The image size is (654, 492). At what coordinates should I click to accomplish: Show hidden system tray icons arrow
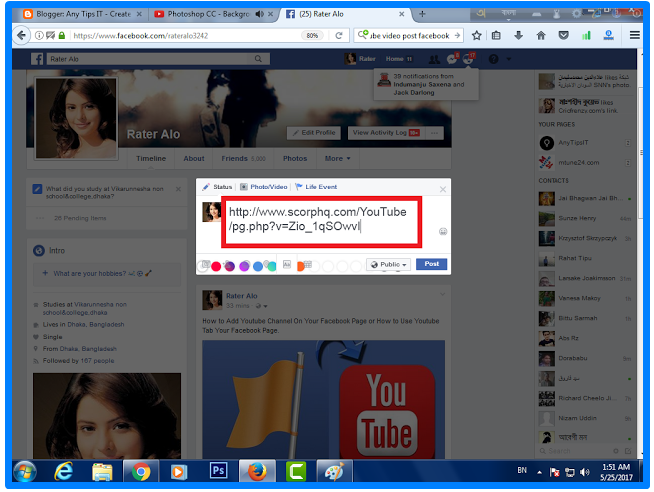tap(539, 472)
